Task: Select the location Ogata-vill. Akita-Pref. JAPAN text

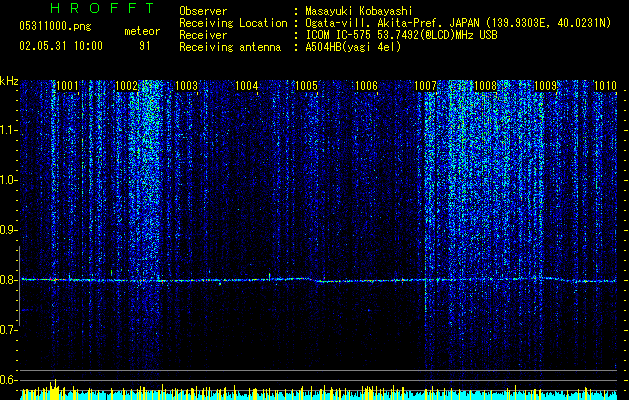Action: (392, 24)
